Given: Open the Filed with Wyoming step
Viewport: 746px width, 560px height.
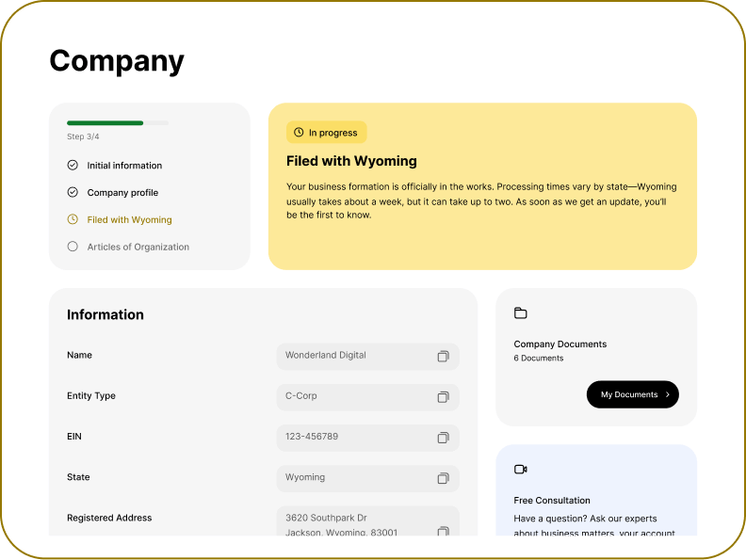Looking at the screenshot, I should tap(129, 219).
